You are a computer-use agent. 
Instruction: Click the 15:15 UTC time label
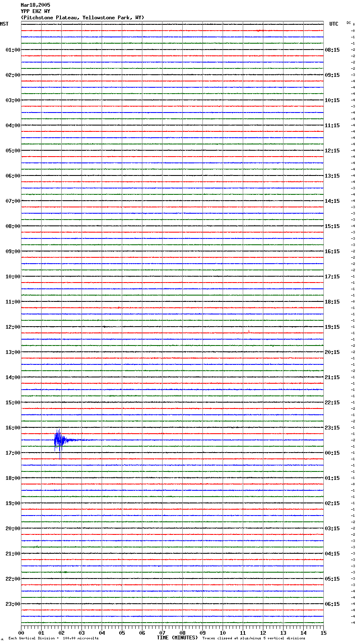tap(332, 226)
